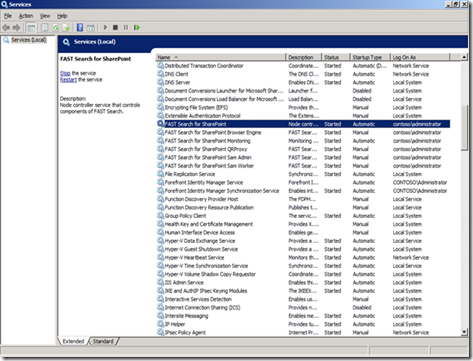This screenshot has height=361, width=473.
Task: Click the scrollbar up arrow
Action: tap(464, 57)
